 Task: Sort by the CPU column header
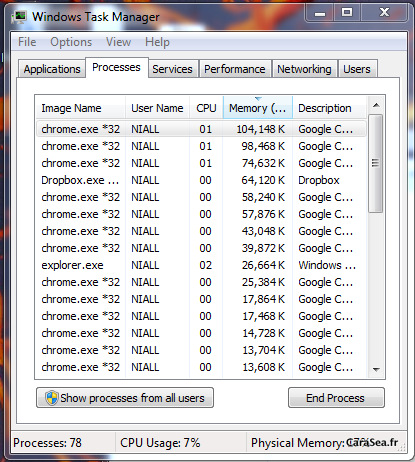206,108
